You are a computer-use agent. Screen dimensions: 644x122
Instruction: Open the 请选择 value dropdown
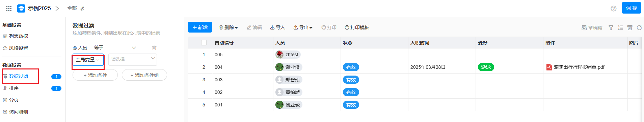click(133, 60)
